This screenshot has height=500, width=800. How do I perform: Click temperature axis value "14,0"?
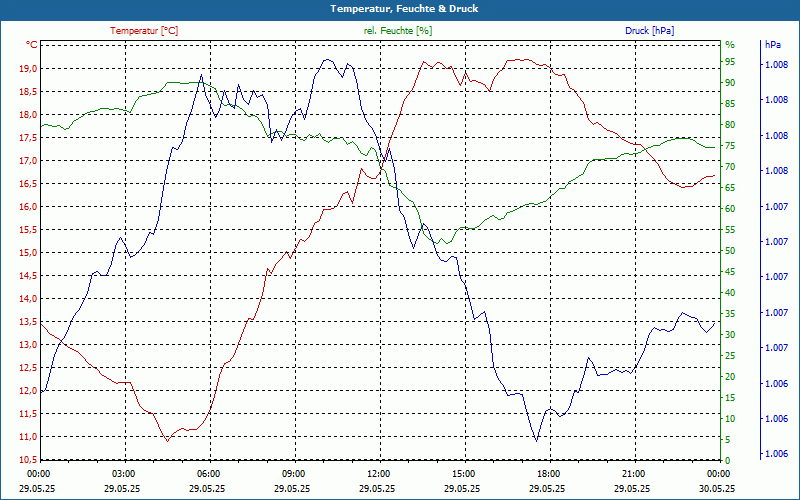[29, 298]
